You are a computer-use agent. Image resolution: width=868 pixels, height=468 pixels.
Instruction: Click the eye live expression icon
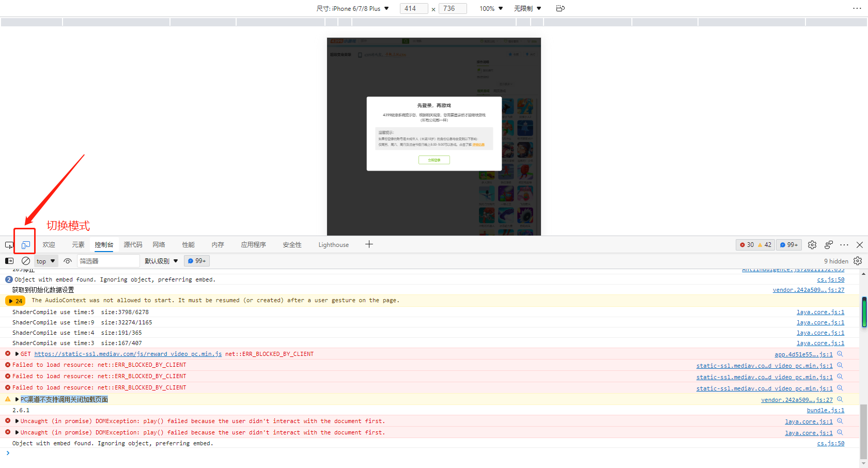[68, 261]
